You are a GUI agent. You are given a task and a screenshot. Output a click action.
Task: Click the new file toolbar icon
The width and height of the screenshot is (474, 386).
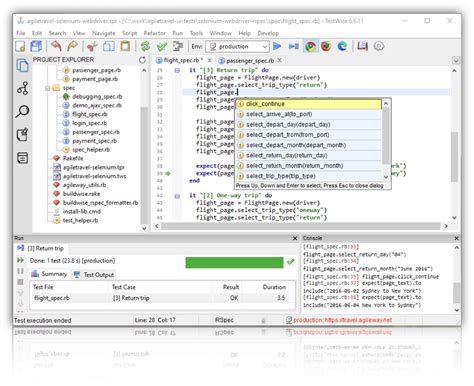tap(21, 46)
